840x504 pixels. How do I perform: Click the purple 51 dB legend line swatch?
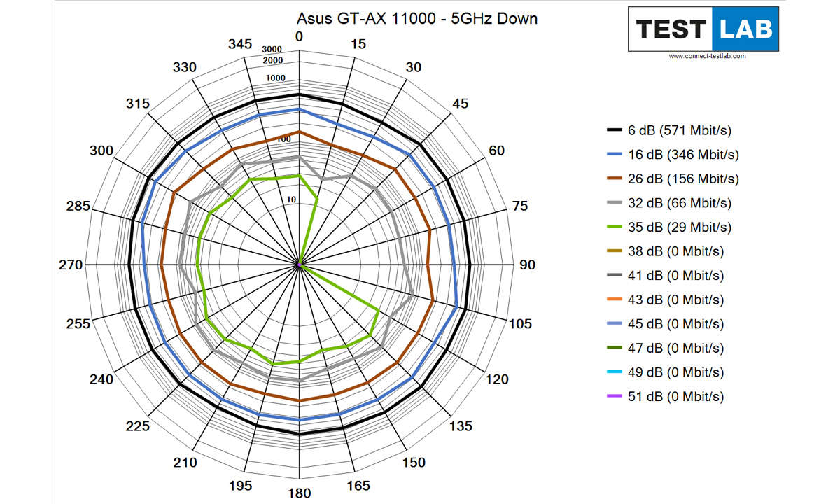[x=614, y=396]
